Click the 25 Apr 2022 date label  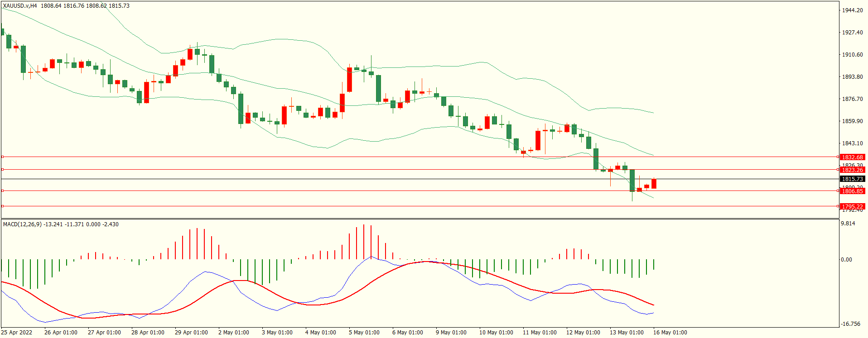point(17,333)
